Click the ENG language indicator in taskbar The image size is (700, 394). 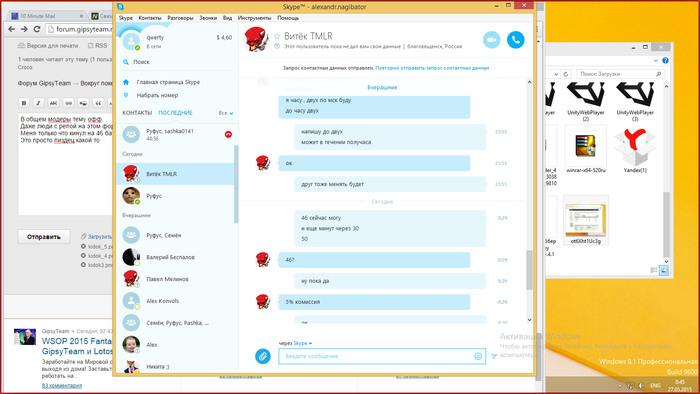coord(655,386)
